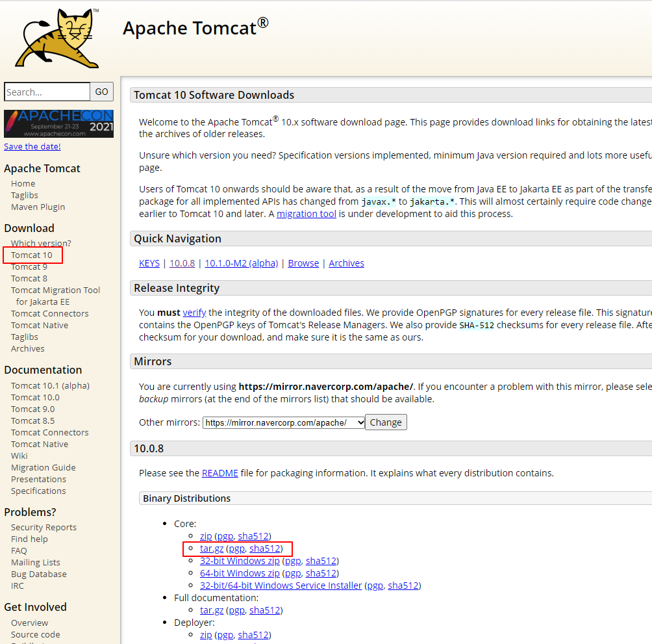Jump to the 10.1.0-M2 (alpha) section
652x644 pixels.
(241, 263)
